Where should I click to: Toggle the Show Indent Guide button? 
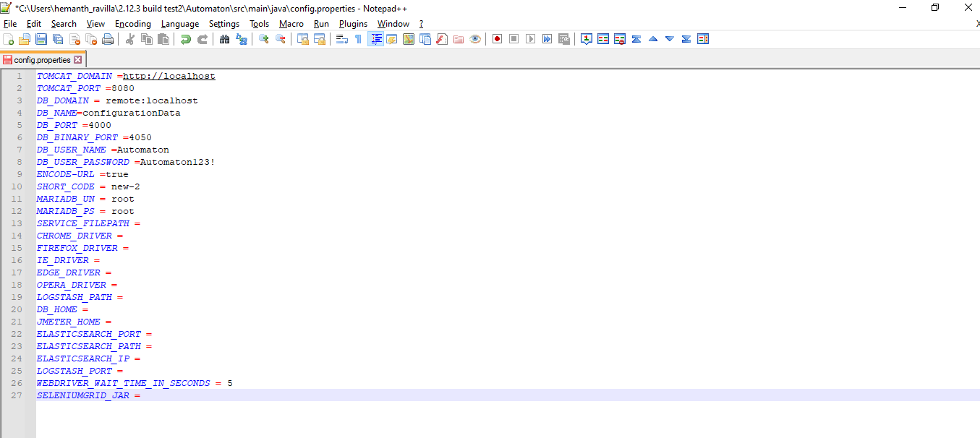375,39
